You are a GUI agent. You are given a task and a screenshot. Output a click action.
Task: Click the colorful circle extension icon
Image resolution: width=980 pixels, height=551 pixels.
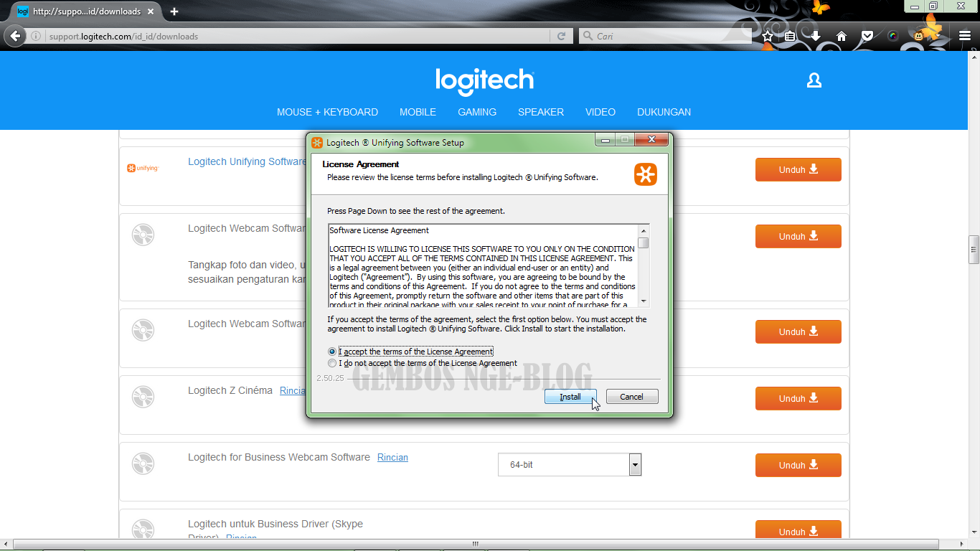point(892,36)
